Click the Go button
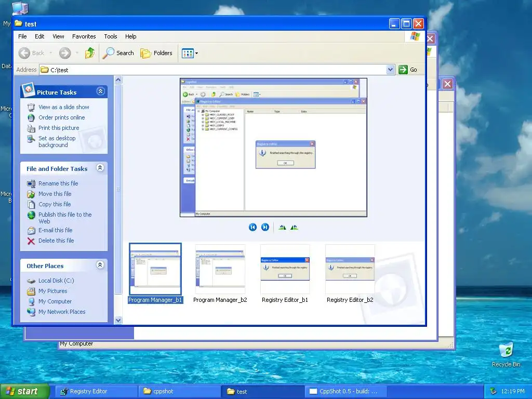 [408, 70]
